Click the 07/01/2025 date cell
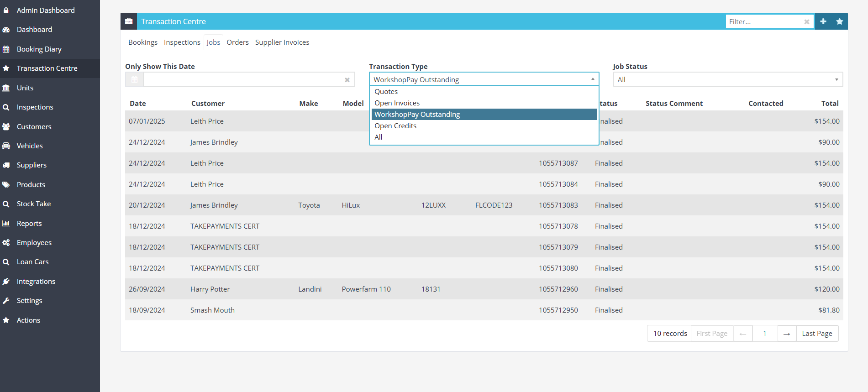 tap(147, 121)
